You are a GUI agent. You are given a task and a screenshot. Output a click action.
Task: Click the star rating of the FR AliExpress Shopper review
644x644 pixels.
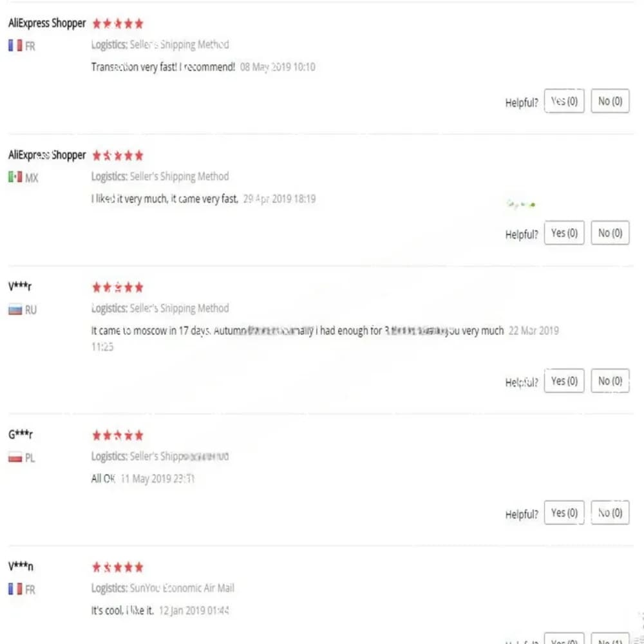118,23
